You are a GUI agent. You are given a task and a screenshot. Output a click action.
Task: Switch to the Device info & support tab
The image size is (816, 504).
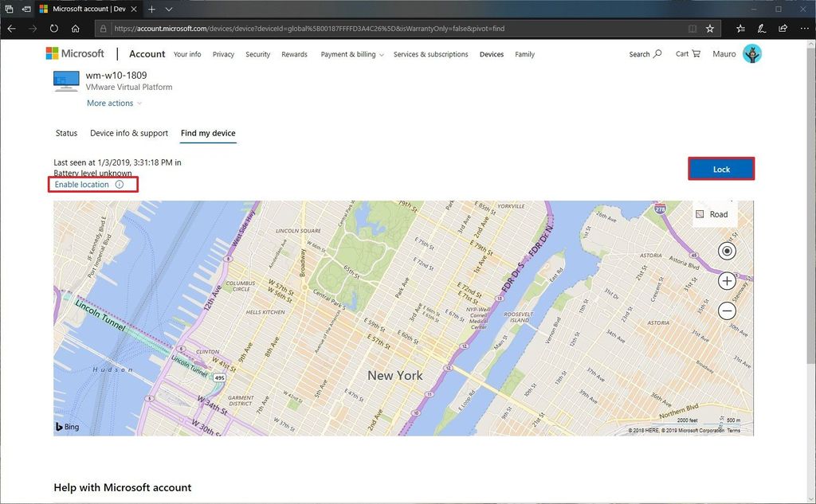(x=128, y=133)
